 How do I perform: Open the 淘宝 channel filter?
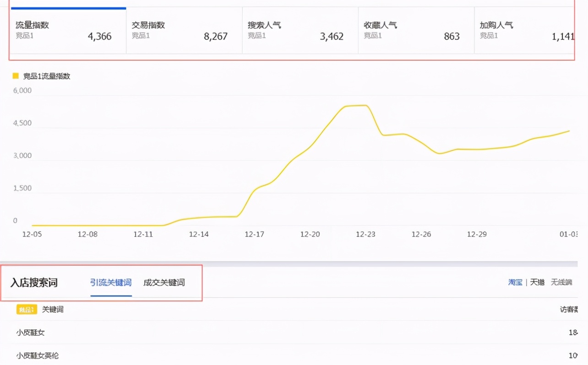click(515, 282)
